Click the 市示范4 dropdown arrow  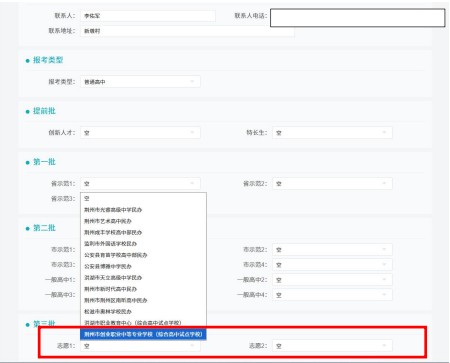[x=384, y=265]
